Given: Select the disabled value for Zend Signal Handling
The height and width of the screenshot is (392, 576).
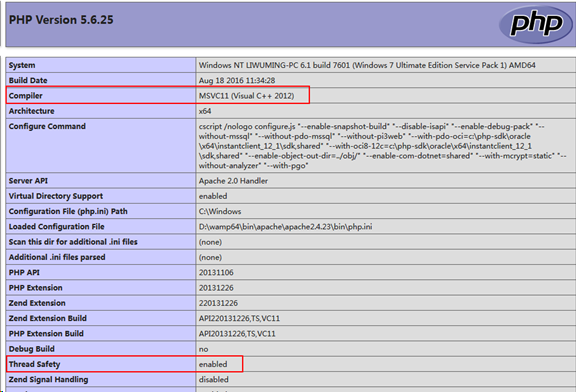Looking at the screenshot, I should pos(214,380).
